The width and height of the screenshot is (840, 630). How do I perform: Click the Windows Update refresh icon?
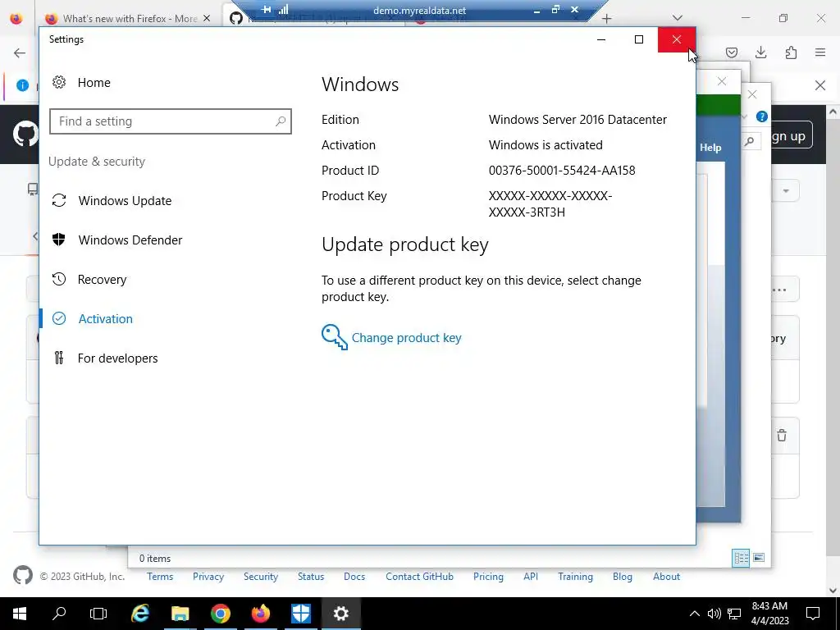coord(59,200)
